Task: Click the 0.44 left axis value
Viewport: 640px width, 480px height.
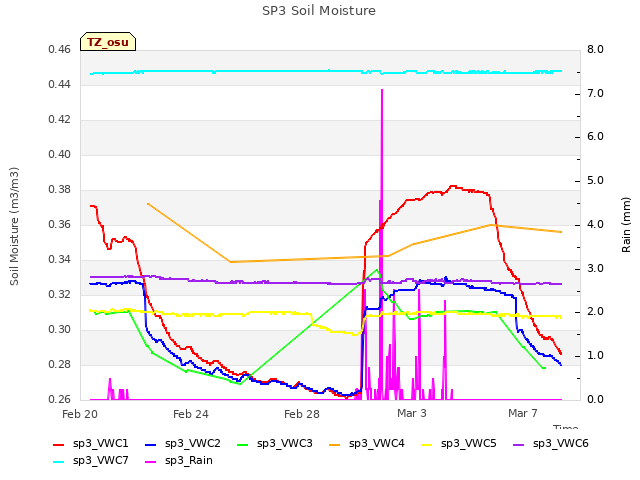Action: pyautogui.click(x=60, y=85)
